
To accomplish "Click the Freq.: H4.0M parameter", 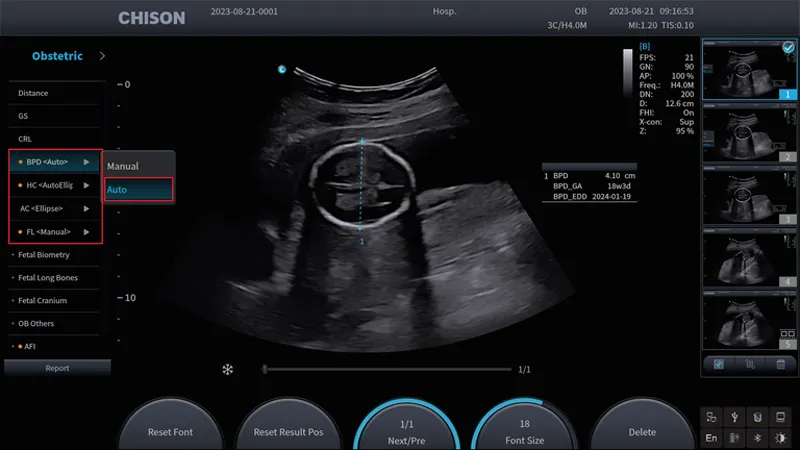I will 666,85.
